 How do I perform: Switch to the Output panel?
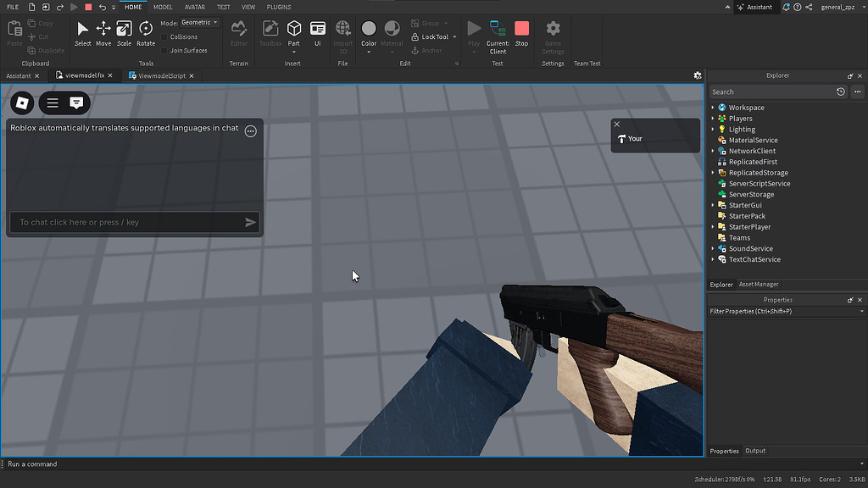click(755, 451)
